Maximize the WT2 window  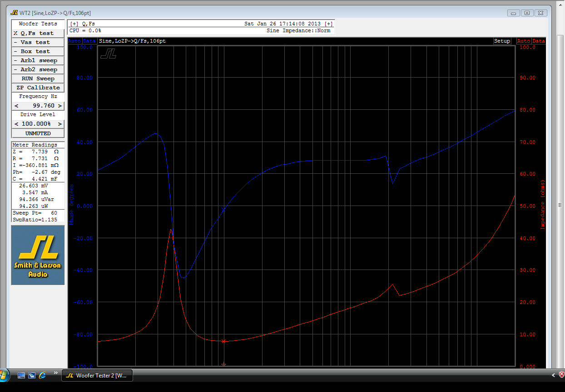coord(527,13)
